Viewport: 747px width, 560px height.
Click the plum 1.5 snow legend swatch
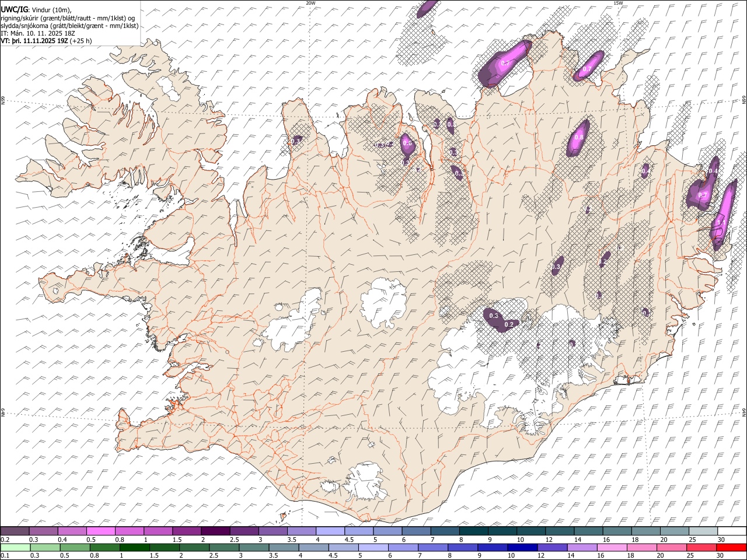(x=187, y=531)
